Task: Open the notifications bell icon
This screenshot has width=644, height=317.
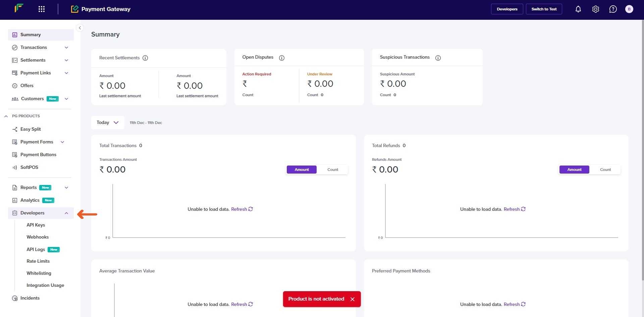Action: click(x=578, y=9)
